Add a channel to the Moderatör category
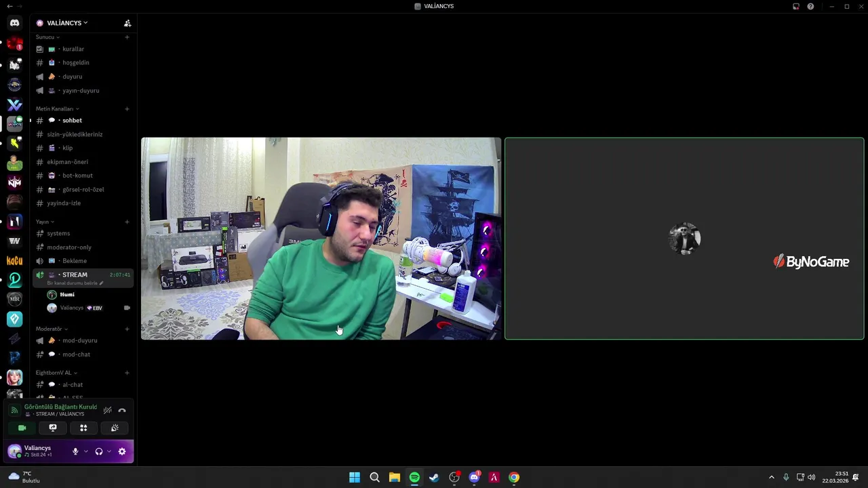Screen dimensions: 868x488 127,329
